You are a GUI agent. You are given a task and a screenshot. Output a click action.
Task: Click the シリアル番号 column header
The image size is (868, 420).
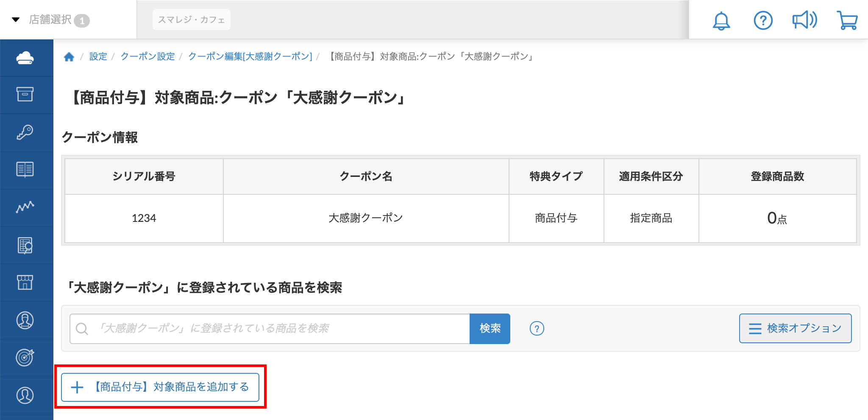pyautogui.click(x=144, y=176)
